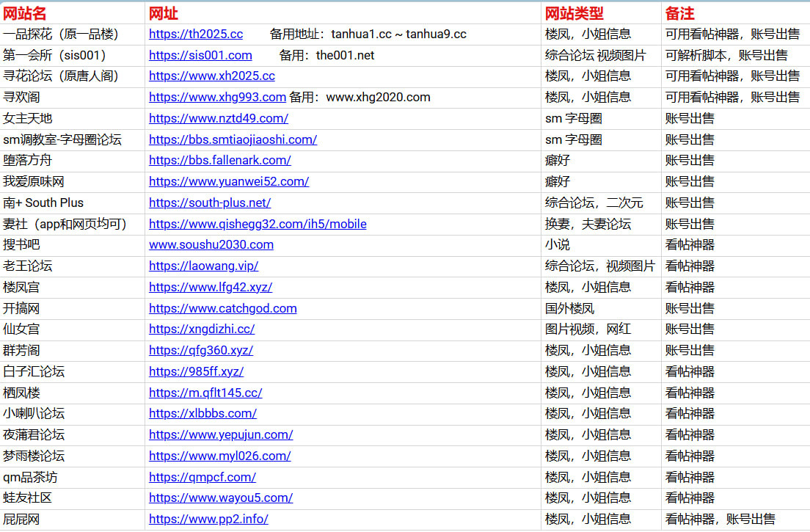Select the 小喇叭论坛 name cell
The height and width of the screenshot is (532, 810).
73,413
